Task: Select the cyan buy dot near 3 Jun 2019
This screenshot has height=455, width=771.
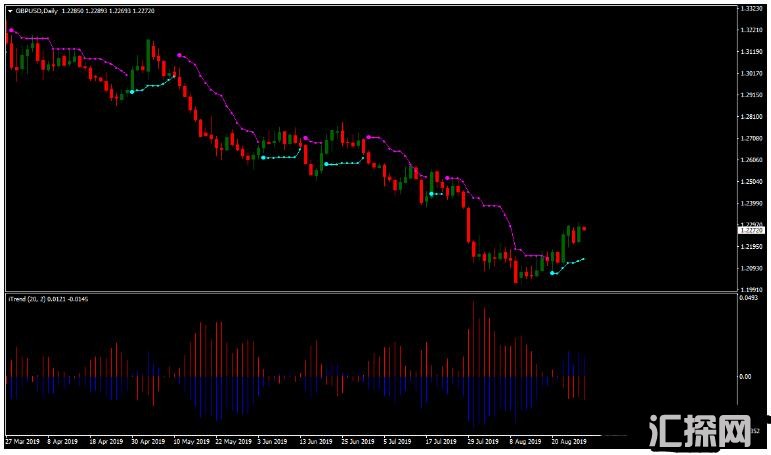Action: point(264,157)
